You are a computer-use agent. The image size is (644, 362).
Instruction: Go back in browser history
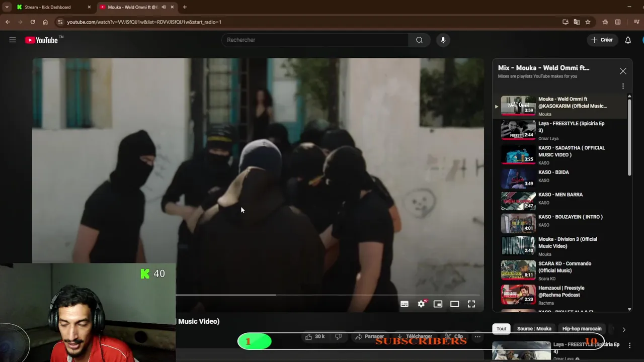point(8,22)
